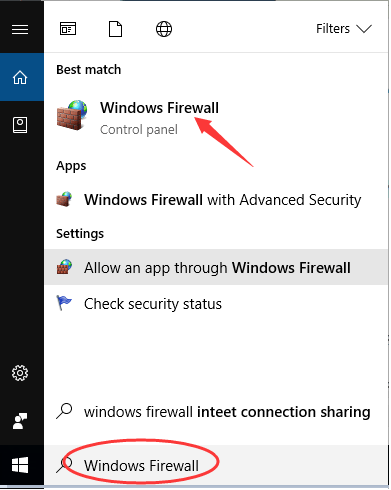
Task: Open the hamburger menu icon
Action: (x=20, y=30)
